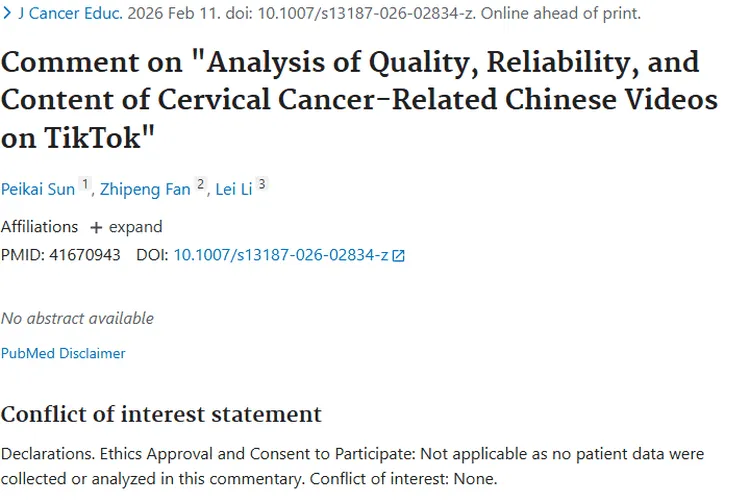Viewport: 750px width, 500px height.
Task: Click the No abstract available text
Action: coord(77,318)
